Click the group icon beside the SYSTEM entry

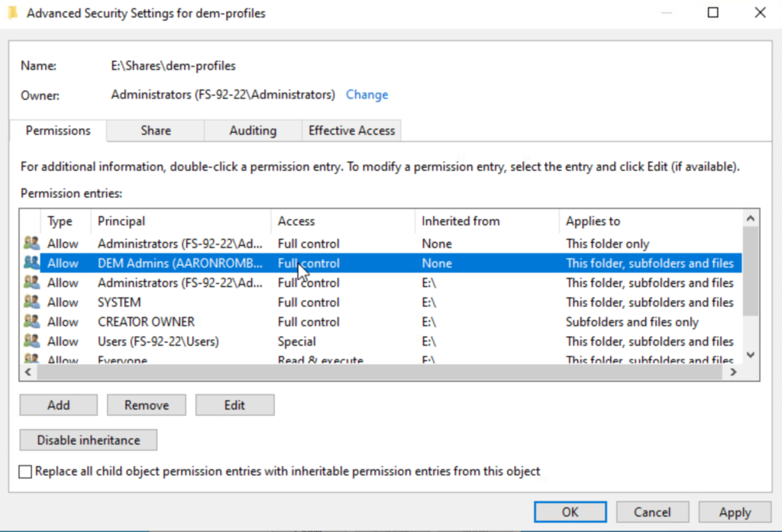coord(31,302)
